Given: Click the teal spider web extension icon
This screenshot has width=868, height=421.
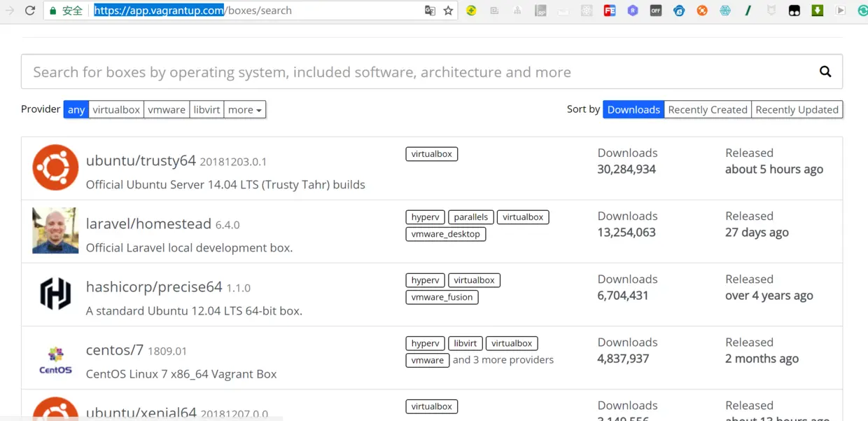Looking at the screenshot, I should coord(725,11).
